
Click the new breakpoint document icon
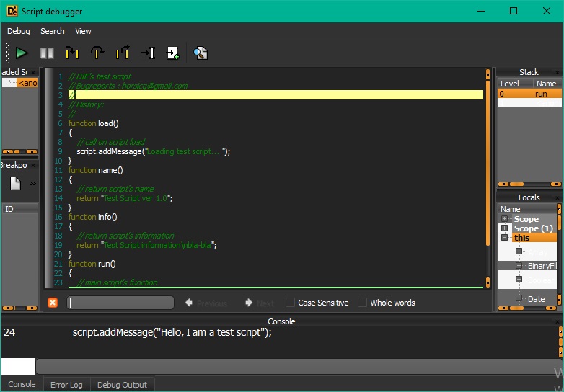[15, 183]
